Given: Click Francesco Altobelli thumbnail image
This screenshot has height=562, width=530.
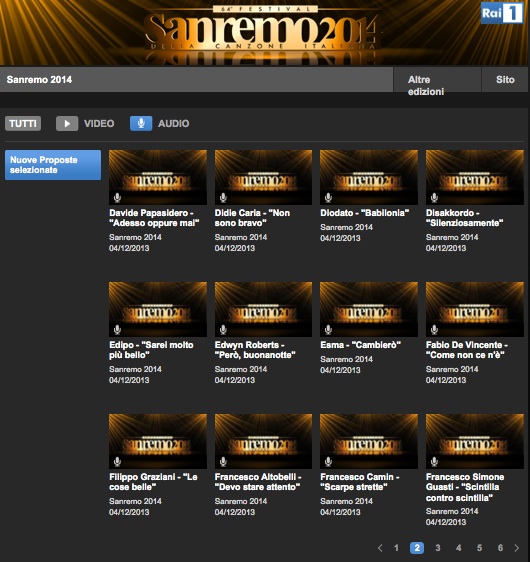Looking at the screenshot, I should [x=263, y=442].
